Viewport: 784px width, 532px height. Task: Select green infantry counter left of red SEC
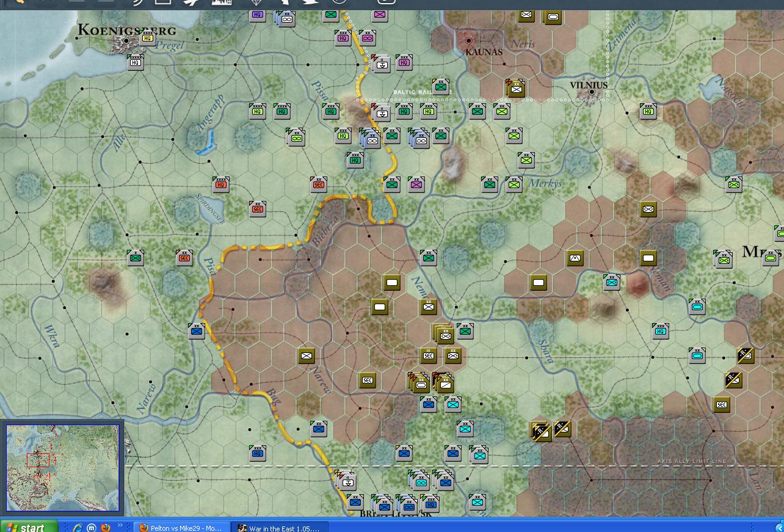point(136,258)
